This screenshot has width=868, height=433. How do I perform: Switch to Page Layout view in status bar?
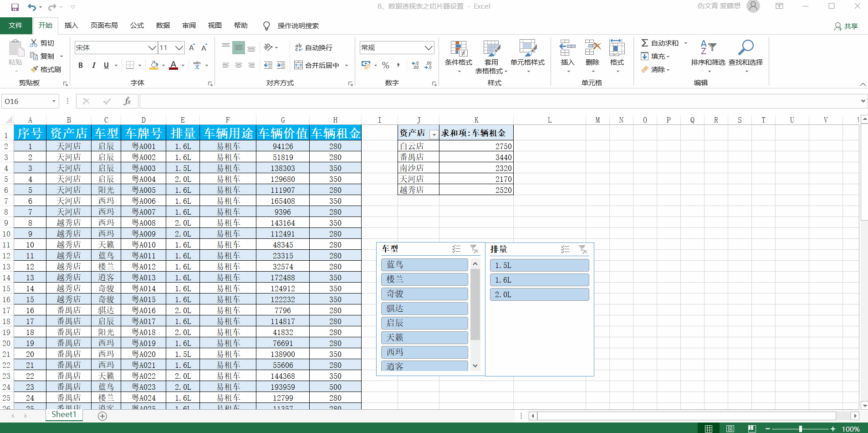(x=730, y=429)
